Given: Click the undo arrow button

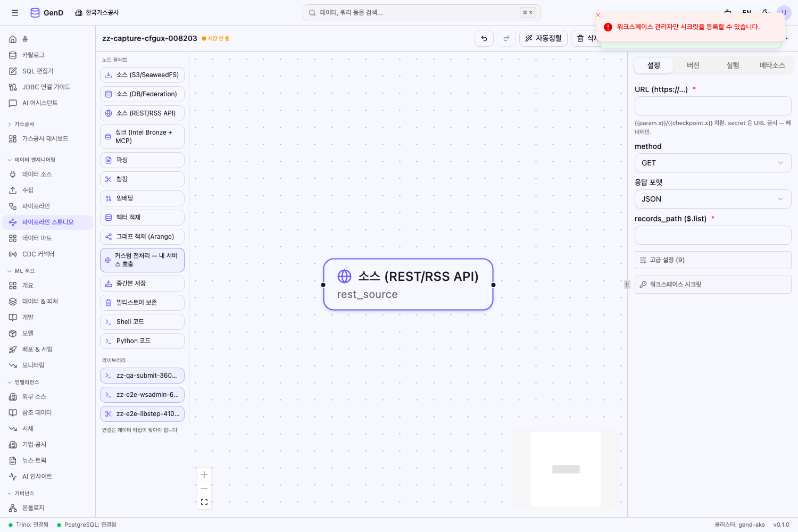Looking at the screenshot, I should point(484,38).
